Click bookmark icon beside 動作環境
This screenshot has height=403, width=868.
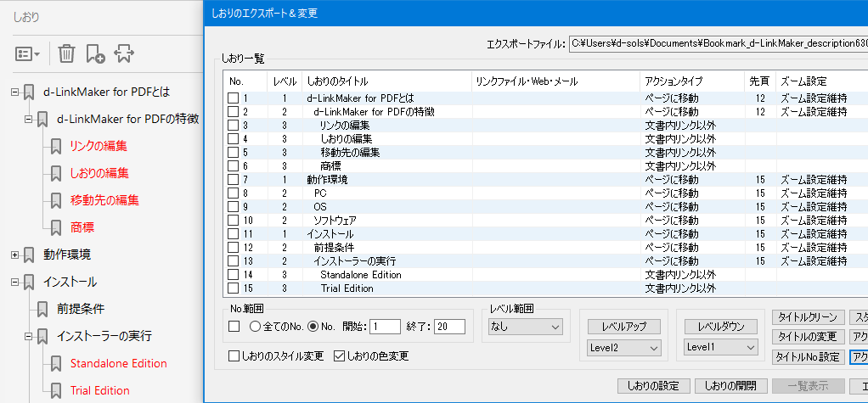click(x=30, y=255)
